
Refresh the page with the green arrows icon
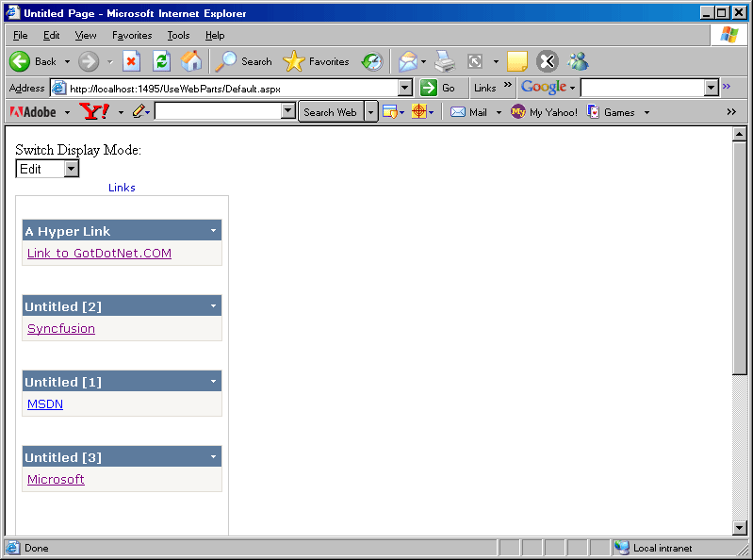click(x=162, y=61)
